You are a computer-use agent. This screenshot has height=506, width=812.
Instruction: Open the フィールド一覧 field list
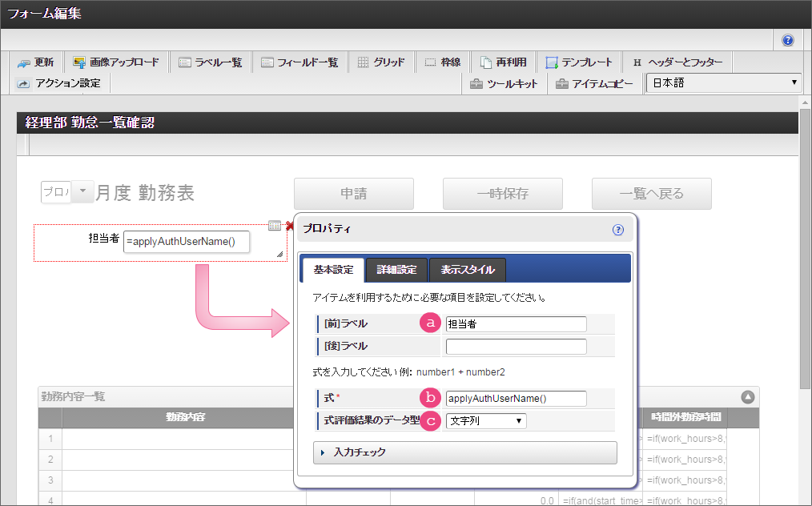[x=299, y=62]
